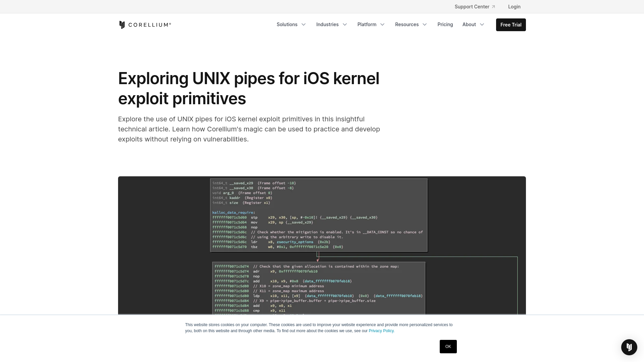Click the Login link

514,7
